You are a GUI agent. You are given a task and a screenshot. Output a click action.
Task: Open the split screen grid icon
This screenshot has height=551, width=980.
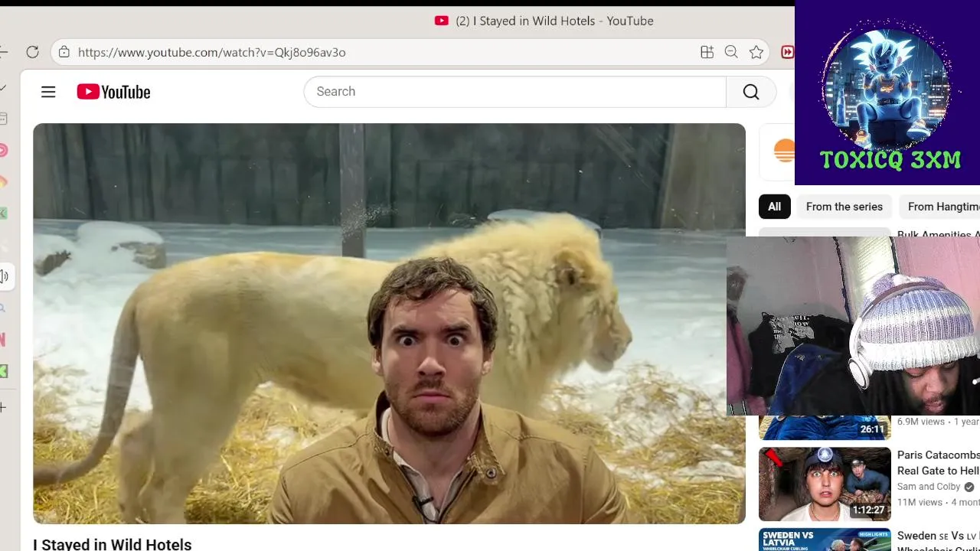(707, 52)
